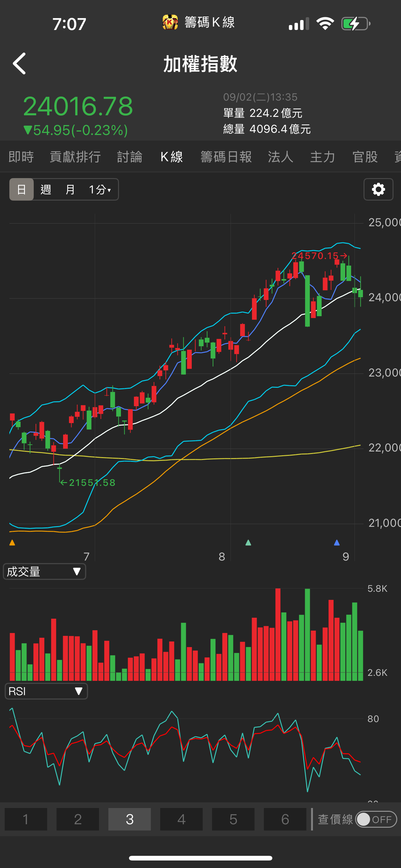Tap the 09/02(二)13:35 timestamp
Image resolution: width=401 pixels, height=868 pixels.
[x=260, y=97]
